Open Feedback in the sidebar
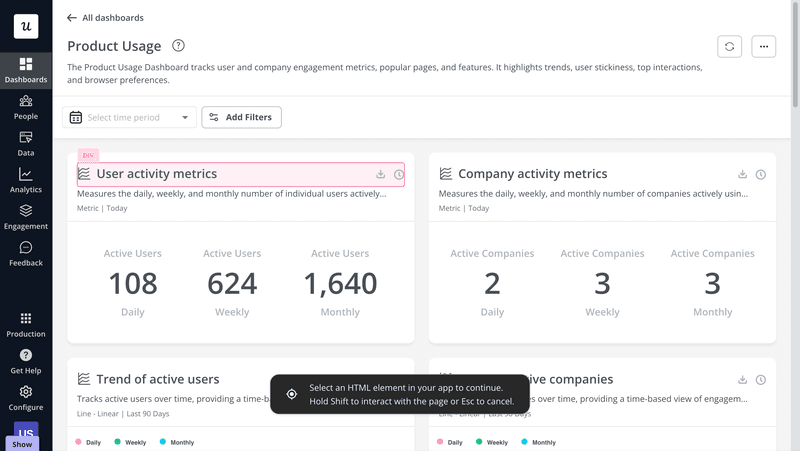The image size is (800, 451). coord(26,254)
